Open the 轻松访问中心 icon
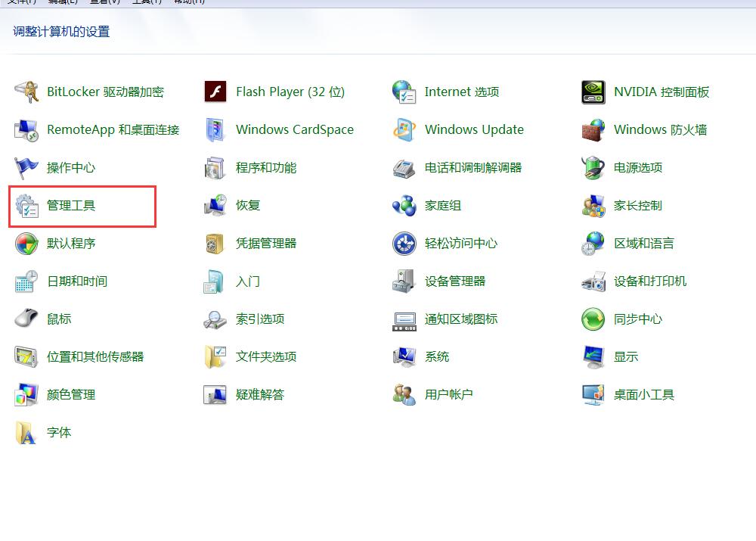The width and height of the screenshot is (756, 541). 404,243
